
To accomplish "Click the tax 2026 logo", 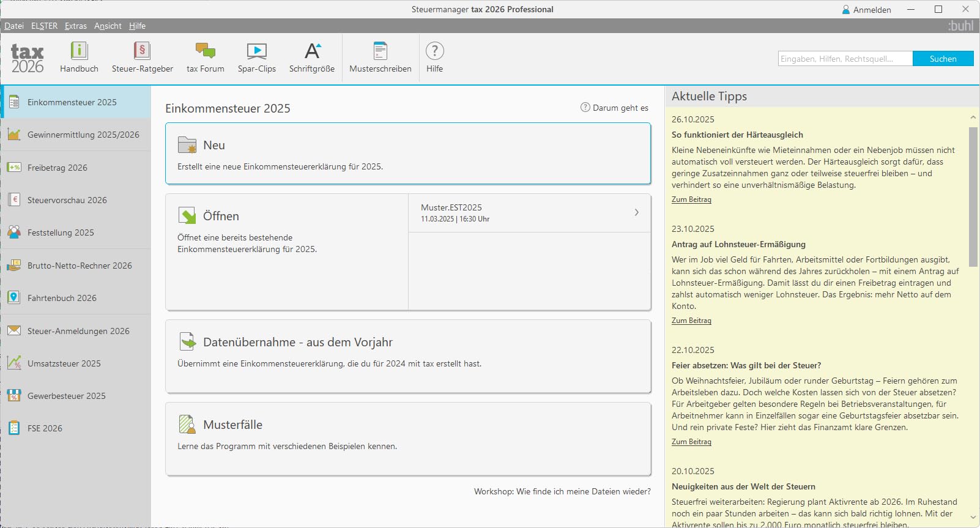I will point(28,59).
